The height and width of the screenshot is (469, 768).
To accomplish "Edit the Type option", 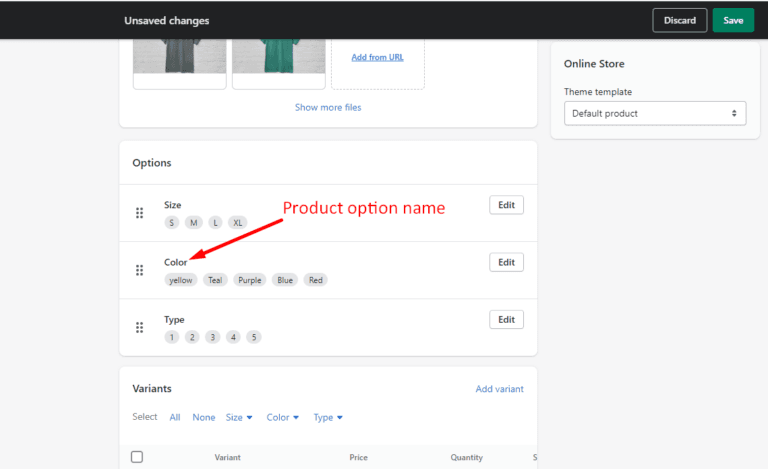I will click(506, 319).
